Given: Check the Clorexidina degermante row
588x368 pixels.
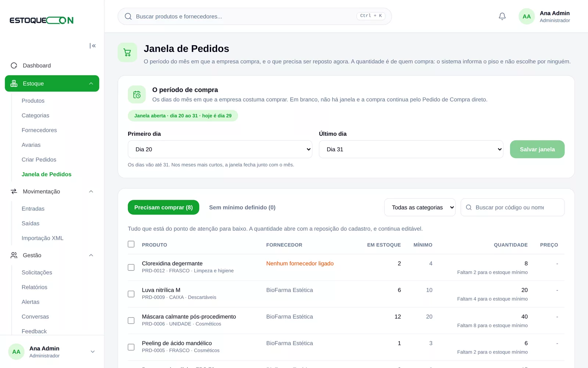Looking at the screenshot, I should pyautogui.click(x=131, y=268).
